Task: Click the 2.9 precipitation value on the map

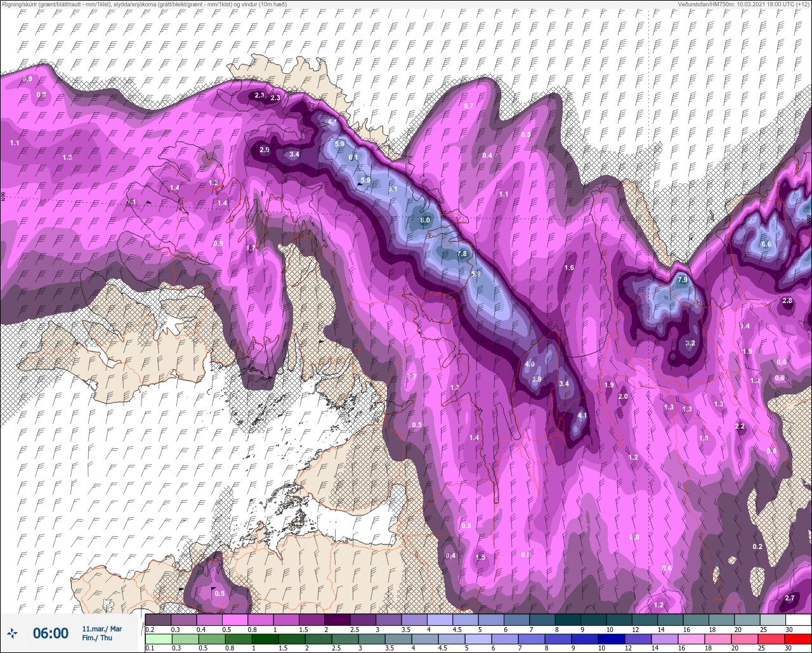Action: [265, 150]
